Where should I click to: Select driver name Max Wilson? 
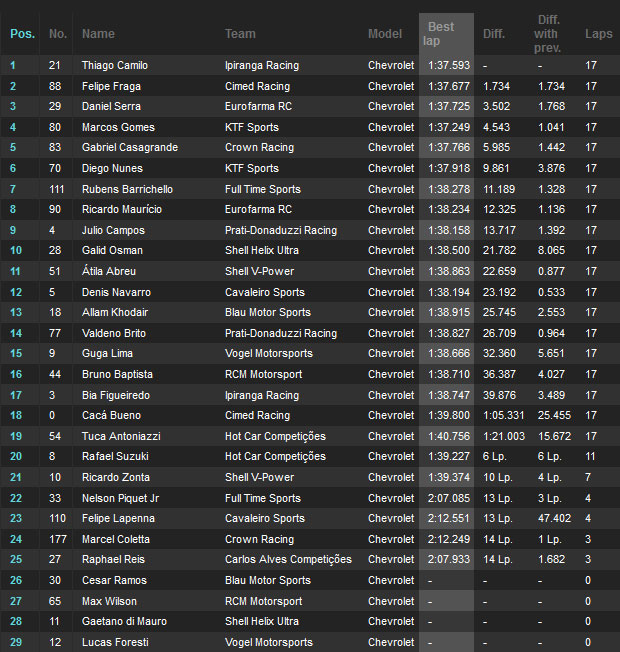coord(109,601)
